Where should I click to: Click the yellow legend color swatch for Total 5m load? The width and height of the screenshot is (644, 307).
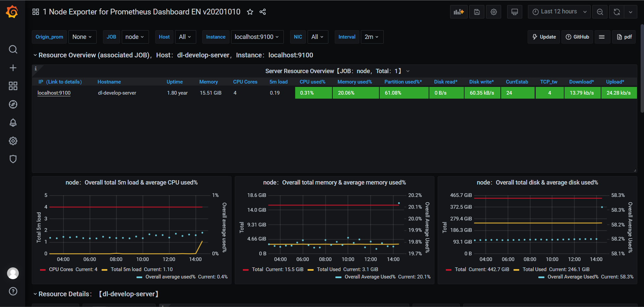tap(104, 269)
